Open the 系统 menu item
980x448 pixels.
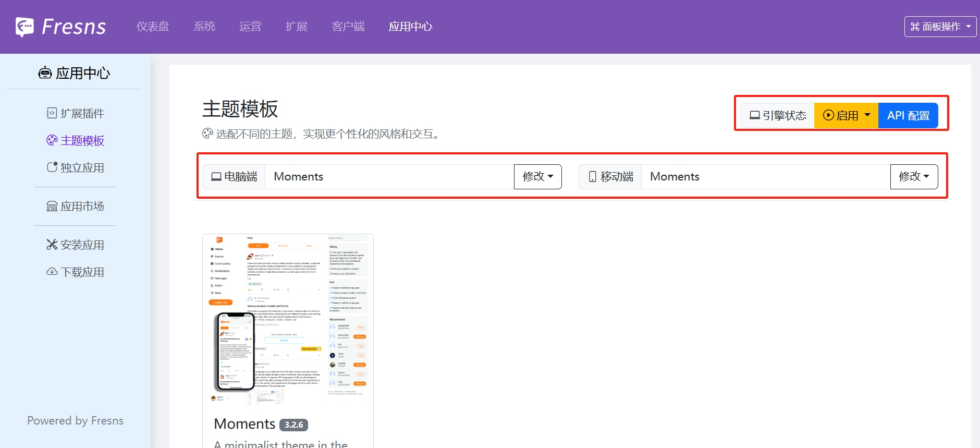204,27
